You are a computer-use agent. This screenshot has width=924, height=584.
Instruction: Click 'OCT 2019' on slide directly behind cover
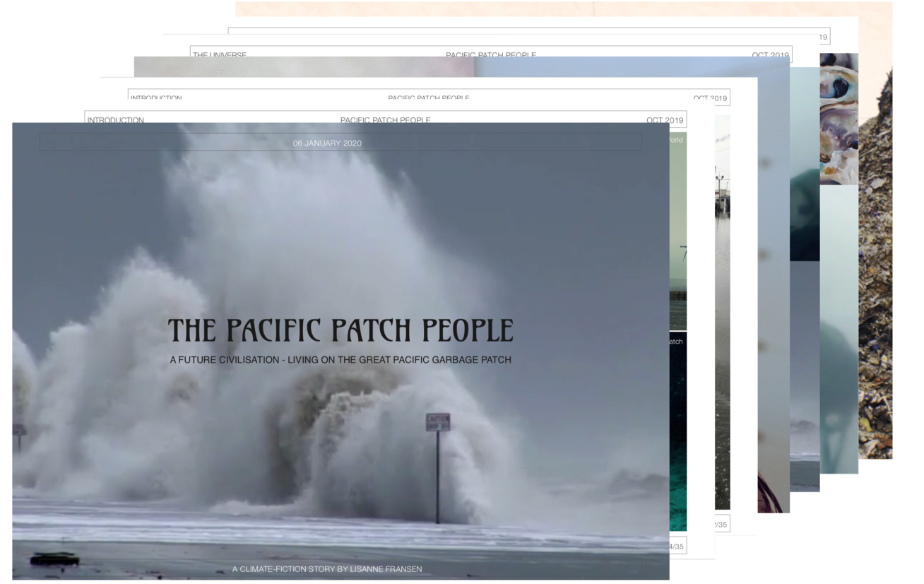coord(664,119)
